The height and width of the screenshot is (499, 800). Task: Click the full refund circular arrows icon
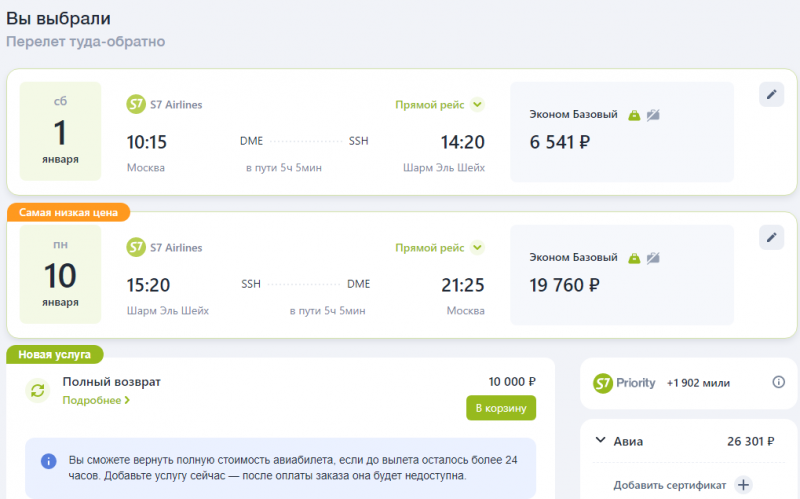tap(38, 391)
